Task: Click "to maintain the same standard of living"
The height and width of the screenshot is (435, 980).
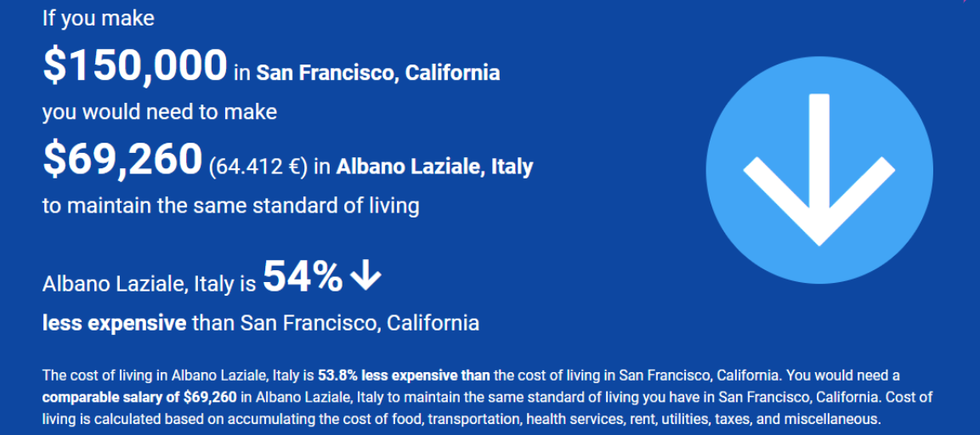Action: [x=230, y=206]
